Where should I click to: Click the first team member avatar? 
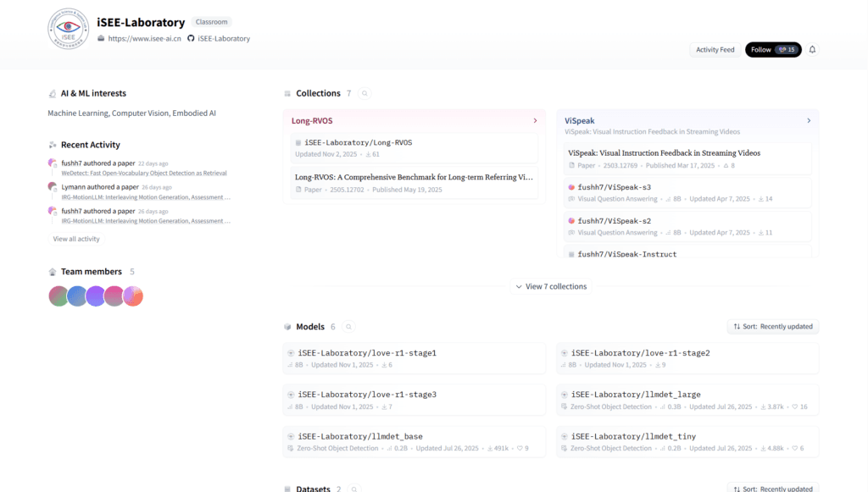coord(58,296)
